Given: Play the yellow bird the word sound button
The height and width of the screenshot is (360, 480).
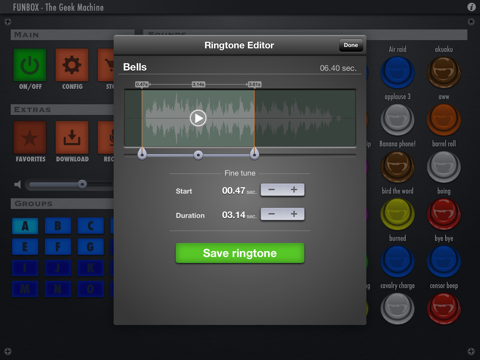Looking at the screenshot, I should [397, 214].
